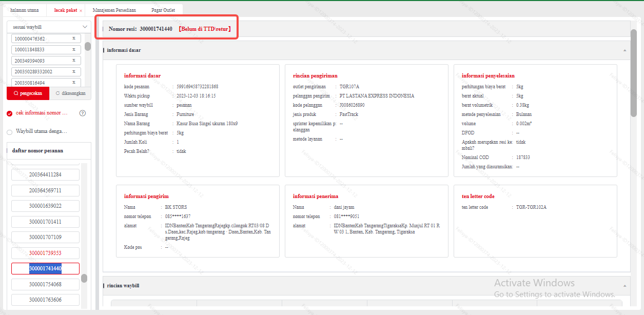
Task: Select the Waybill utama dengan radio option
Action: (9, 132)
